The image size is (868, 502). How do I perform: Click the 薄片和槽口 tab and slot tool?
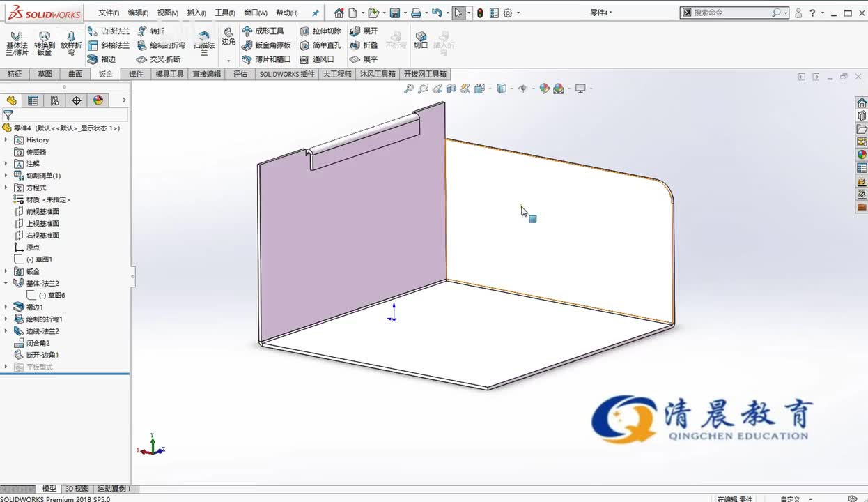(266, 59)
